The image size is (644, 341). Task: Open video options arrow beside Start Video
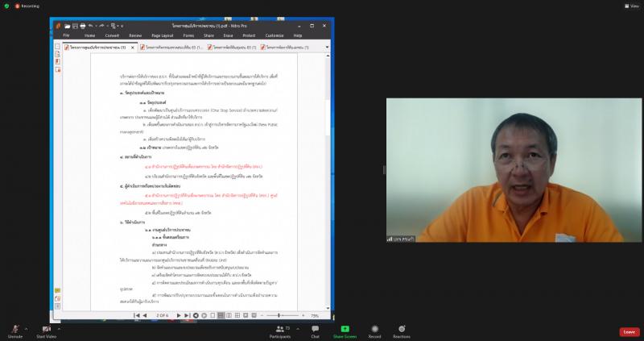coord(59,329)
